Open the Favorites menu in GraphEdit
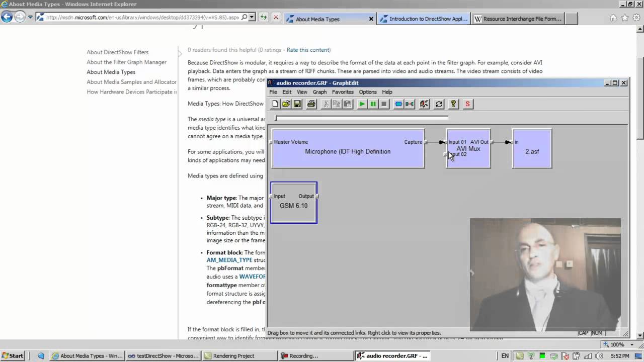The height and width of the screenshot is (362, 644). [343, 92]
